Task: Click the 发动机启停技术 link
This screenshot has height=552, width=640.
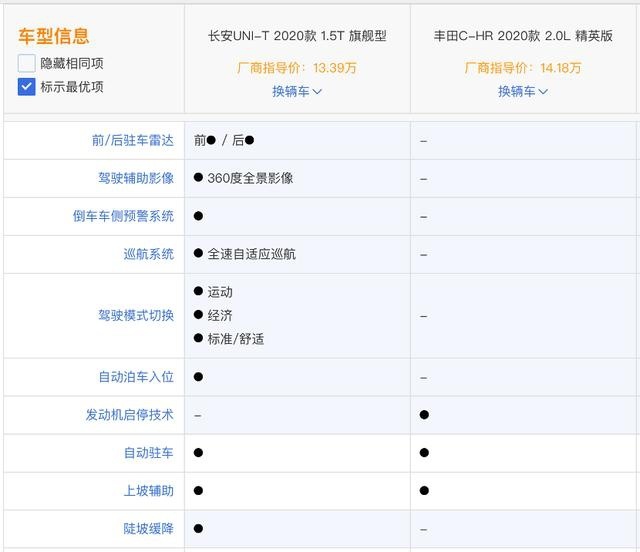Action: click(129, 415)
